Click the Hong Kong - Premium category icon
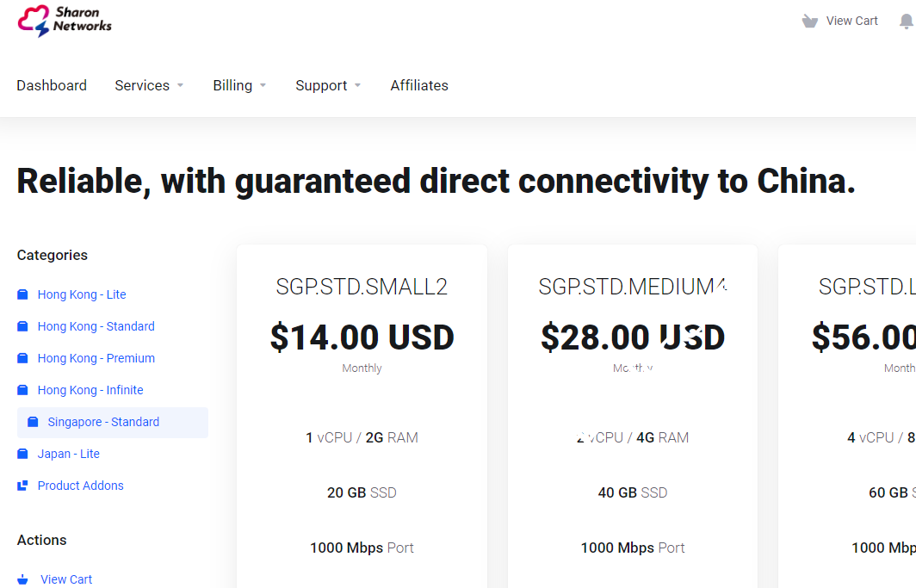The image size is (916, 588). [23, 358]
